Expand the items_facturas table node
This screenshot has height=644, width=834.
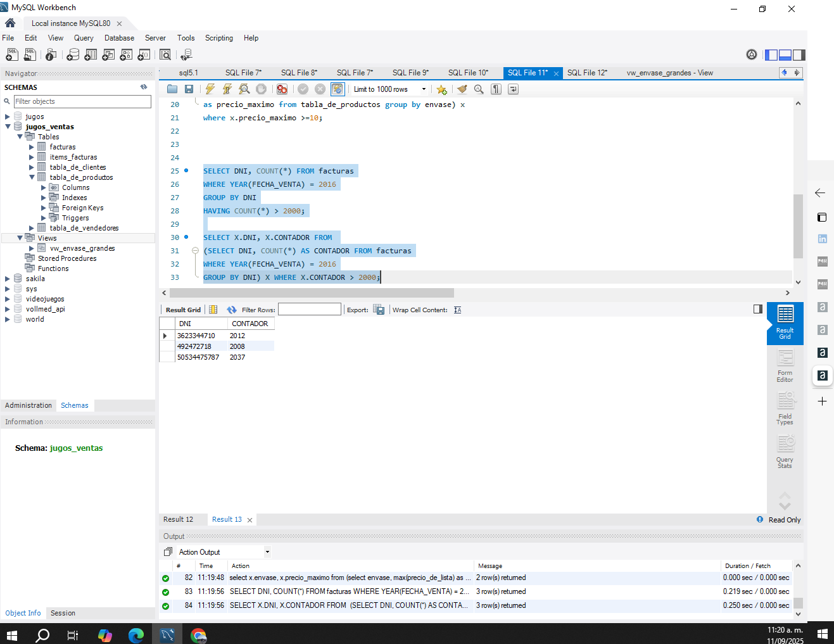click(32, 157)
